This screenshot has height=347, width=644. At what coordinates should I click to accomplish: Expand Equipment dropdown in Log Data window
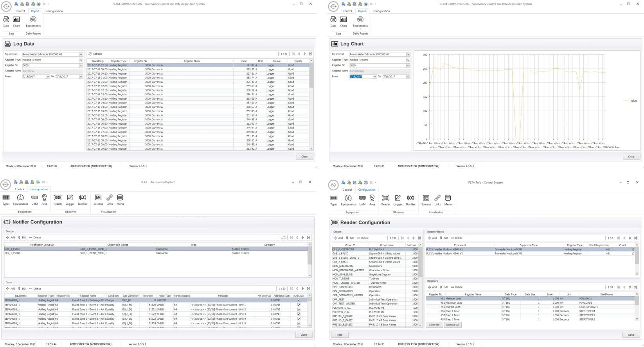(81, 54)
